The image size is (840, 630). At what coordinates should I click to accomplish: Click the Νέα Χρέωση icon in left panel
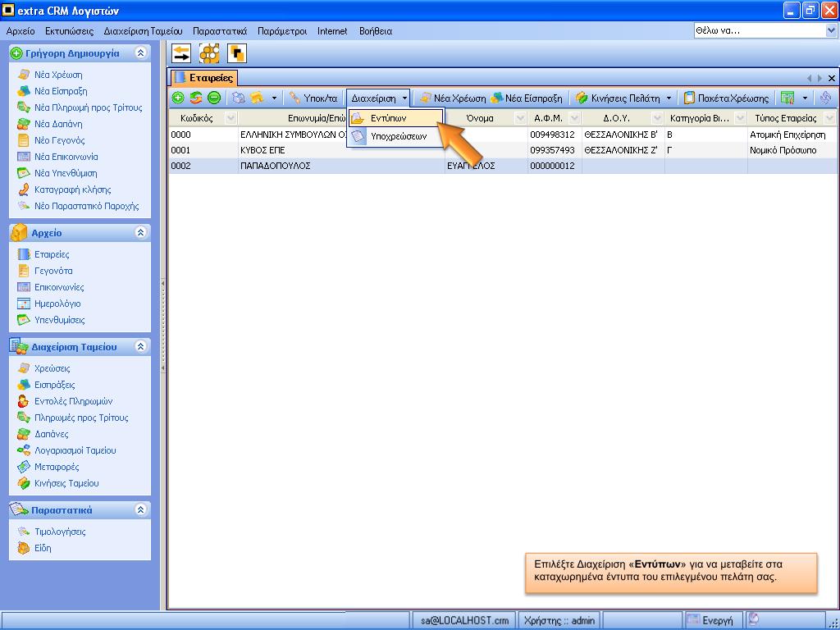(24, 75)
